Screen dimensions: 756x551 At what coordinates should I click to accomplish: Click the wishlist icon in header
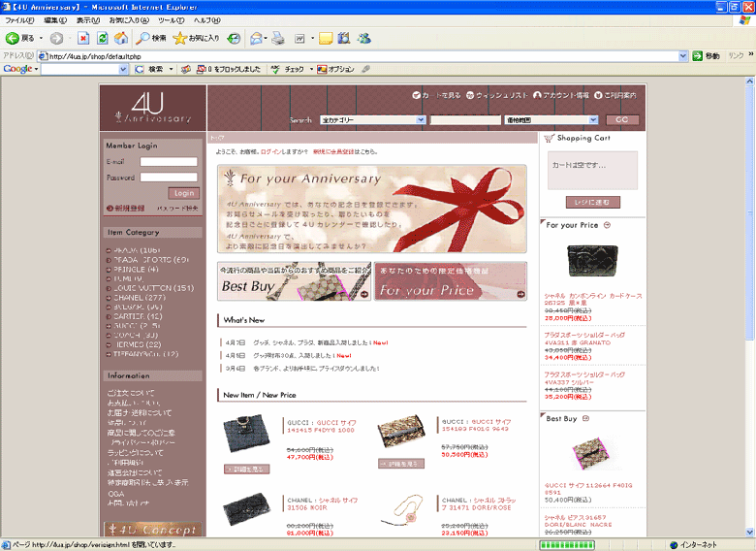470,95
